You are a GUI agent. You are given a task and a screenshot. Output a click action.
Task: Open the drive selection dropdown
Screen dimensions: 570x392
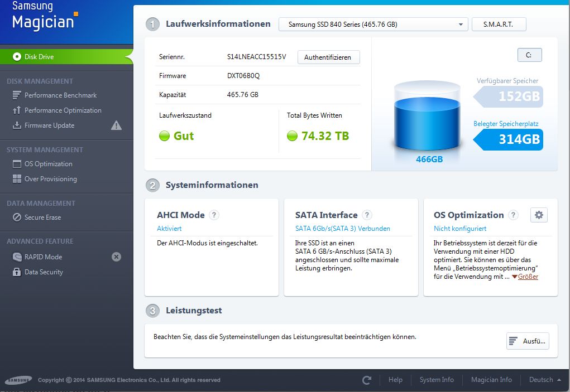[373, 25]
